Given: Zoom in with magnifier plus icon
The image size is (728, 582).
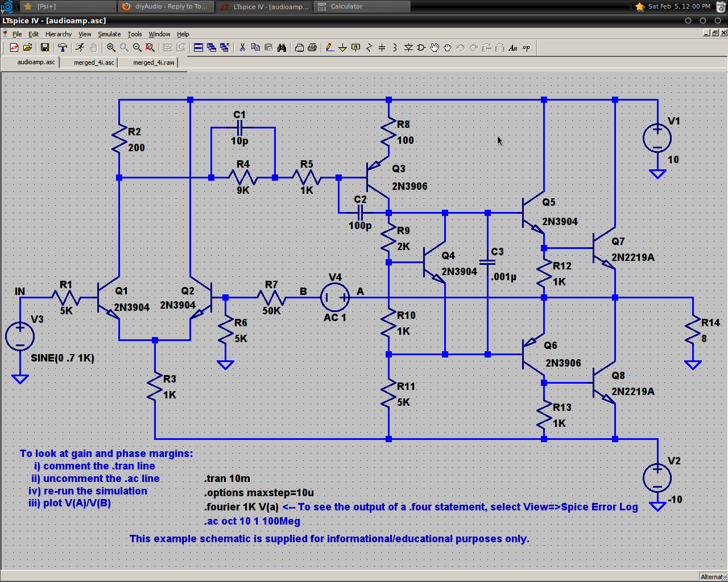Looking at the screenshot, I should [111, 48].
